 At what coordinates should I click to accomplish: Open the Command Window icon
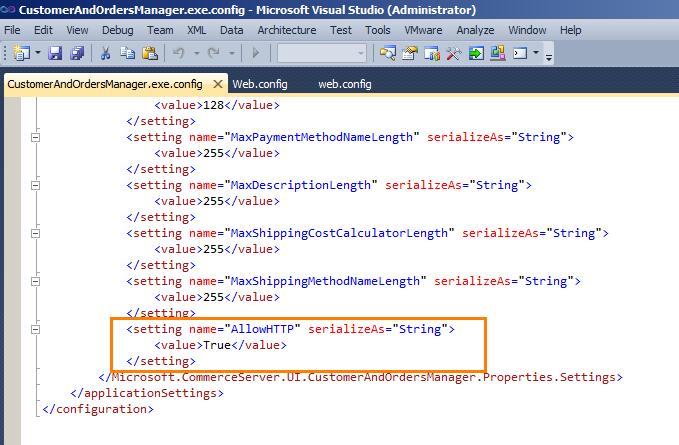click(520, 53)
